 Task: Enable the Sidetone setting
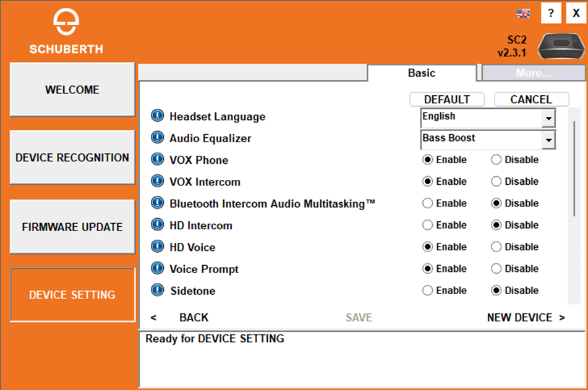427,290
